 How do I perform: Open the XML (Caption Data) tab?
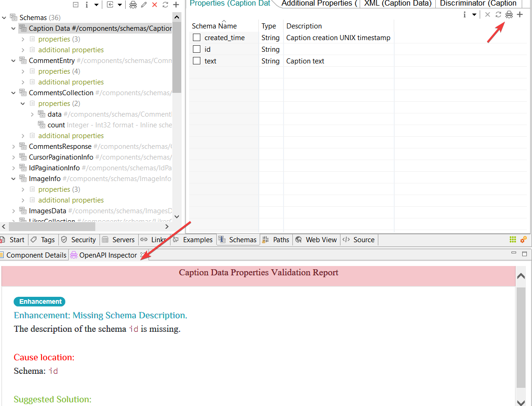pyautogui.click(x=397, y=4)
